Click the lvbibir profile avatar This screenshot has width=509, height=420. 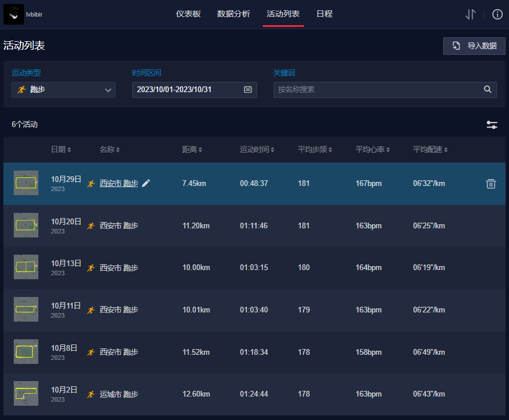14,14
